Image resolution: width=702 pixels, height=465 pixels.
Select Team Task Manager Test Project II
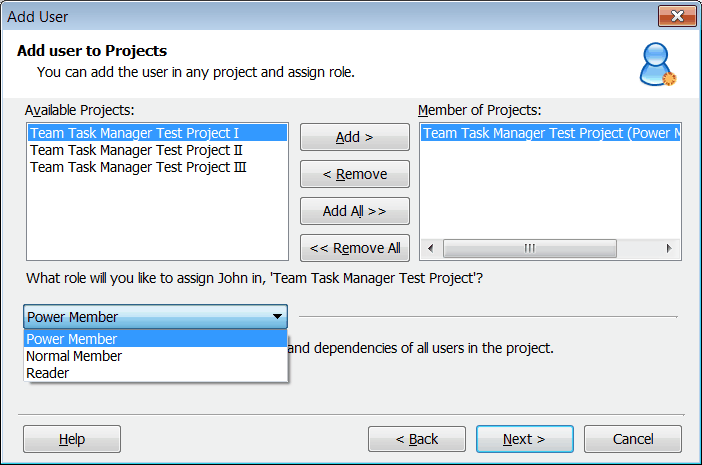coord(136,150)
